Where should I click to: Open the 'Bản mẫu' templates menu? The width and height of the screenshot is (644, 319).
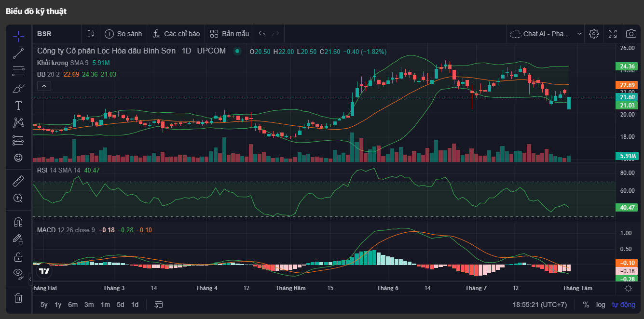coord(229,34)
